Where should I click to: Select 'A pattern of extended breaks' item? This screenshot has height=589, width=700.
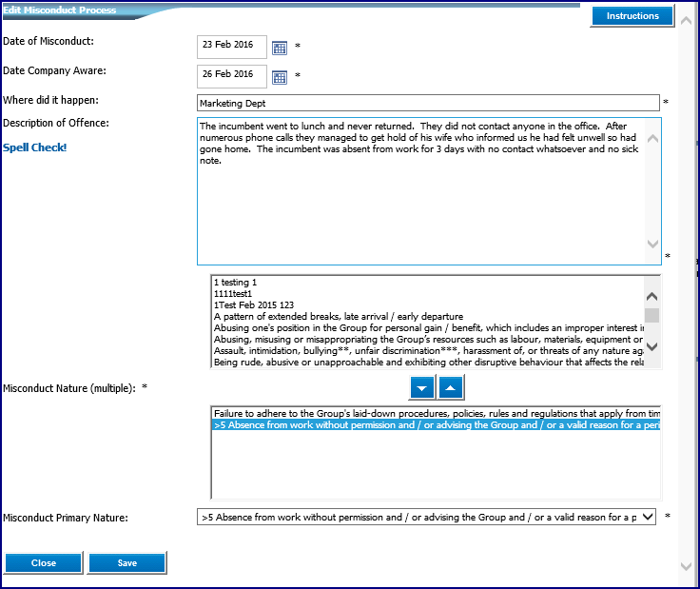[x=428, y=317]
